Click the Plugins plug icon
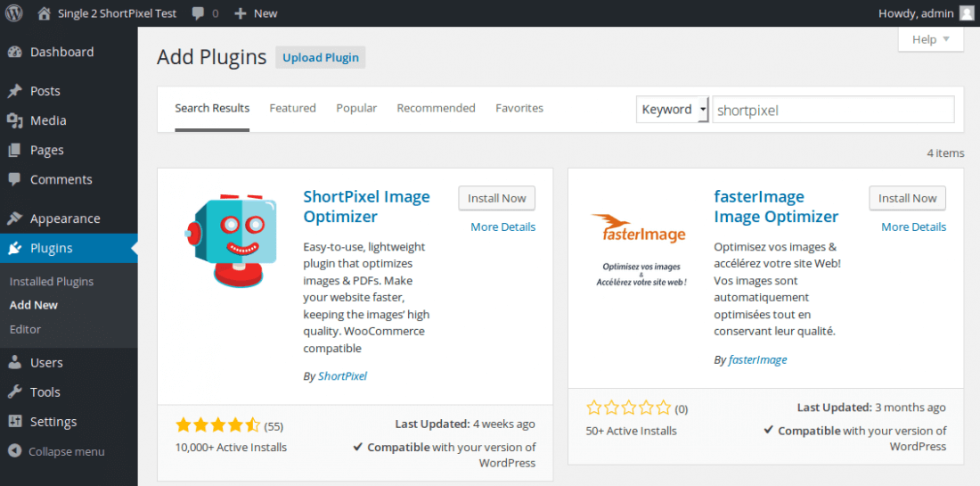Viewport: 980px width, 486px height. tap(15, 248)
